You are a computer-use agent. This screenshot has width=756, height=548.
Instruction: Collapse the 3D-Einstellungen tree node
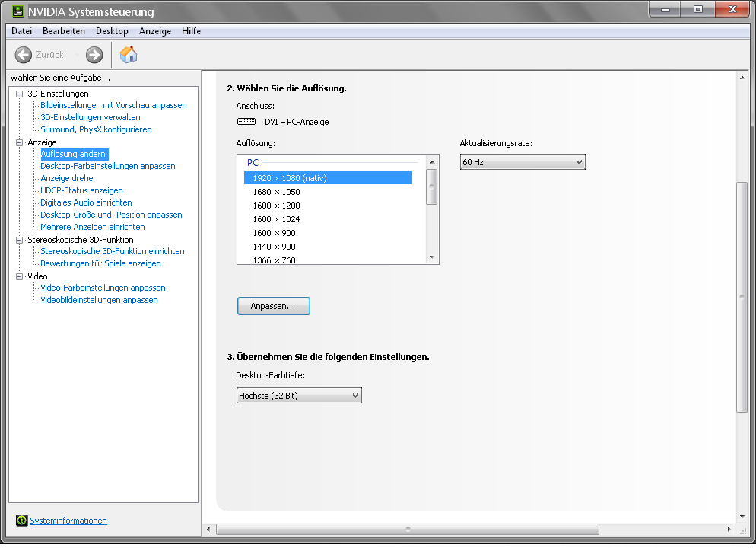tap(19, 94)
